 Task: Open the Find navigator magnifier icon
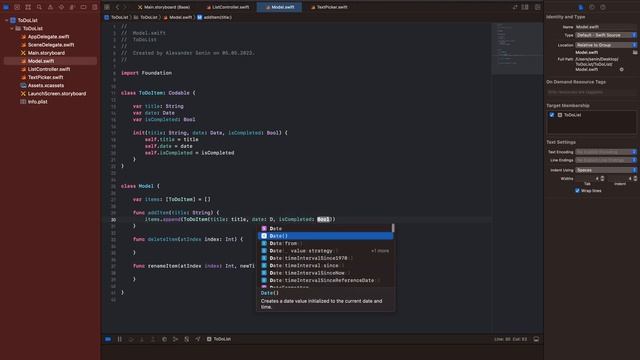[39, 7]
